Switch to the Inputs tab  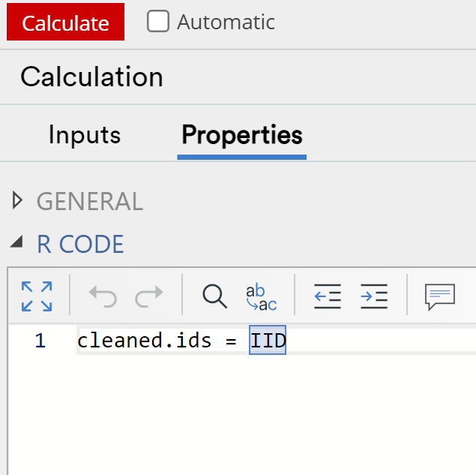pos(85,135)
